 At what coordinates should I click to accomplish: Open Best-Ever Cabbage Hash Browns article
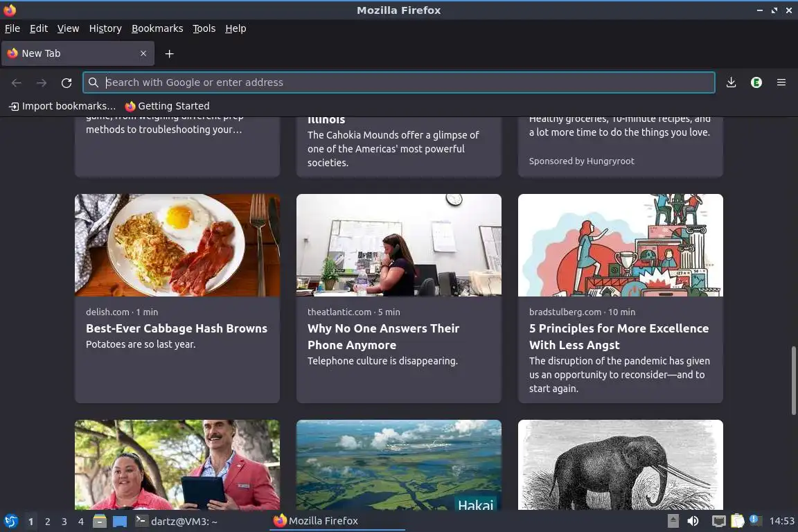[177, 328]
